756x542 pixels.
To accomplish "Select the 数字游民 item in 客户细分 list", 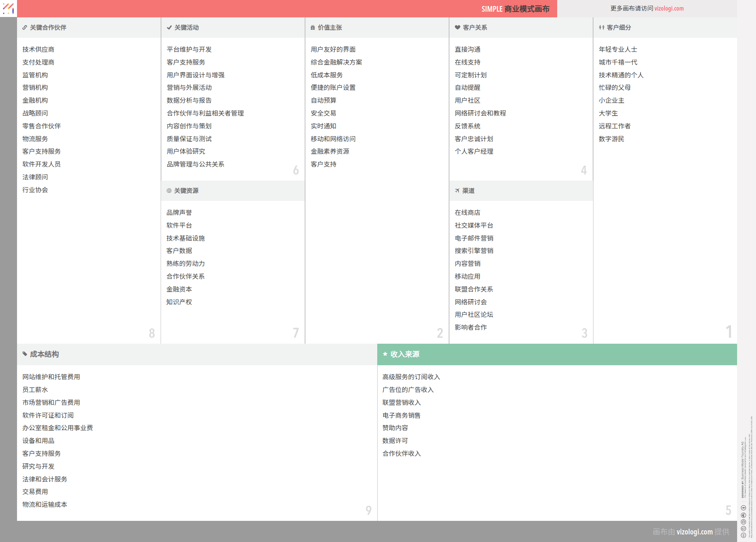I will tap(611, 139).
